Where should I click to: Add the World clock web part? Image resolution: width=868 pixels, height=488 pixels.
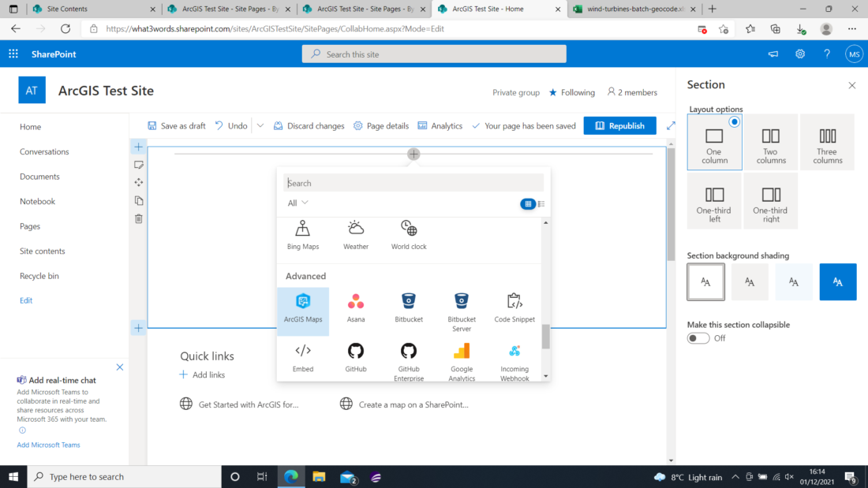409,236
